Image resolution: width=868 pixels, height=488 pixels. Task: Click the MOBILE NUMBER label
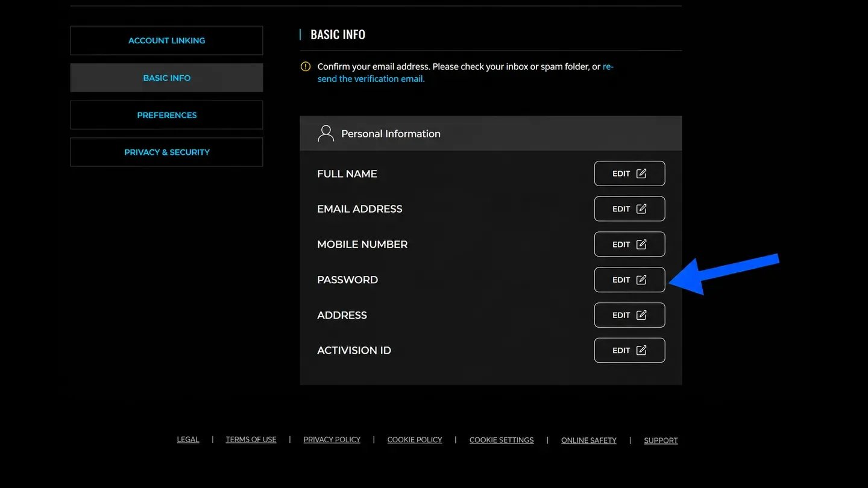coord(362,245)
